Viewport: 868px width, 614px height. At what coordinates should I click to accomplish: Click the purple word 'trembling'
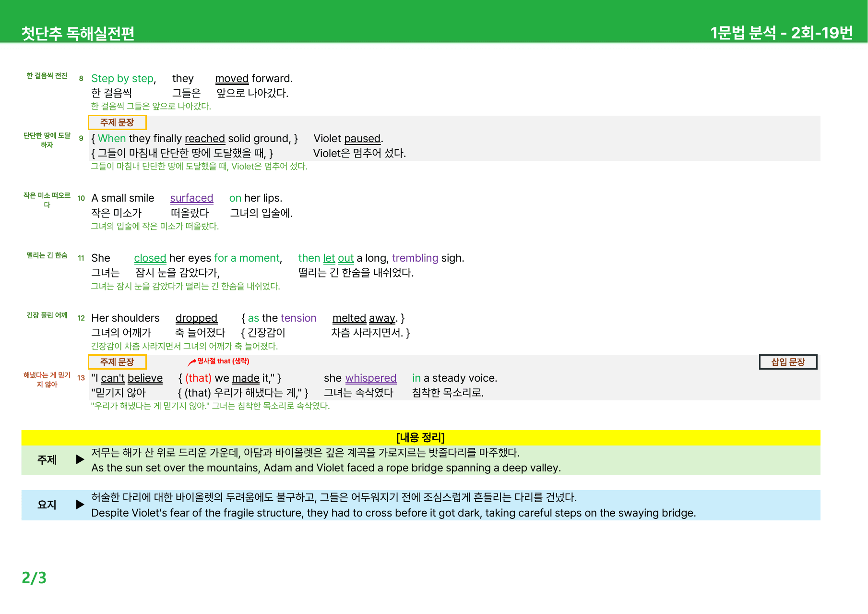pyautogui.click(x=415, y=258)
